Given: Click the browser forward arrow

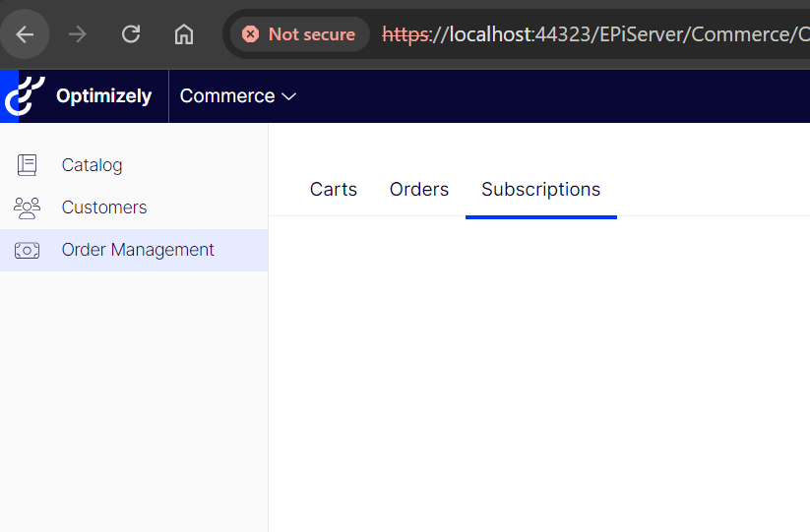Looking at the screenshot, I should click(78, 34).
